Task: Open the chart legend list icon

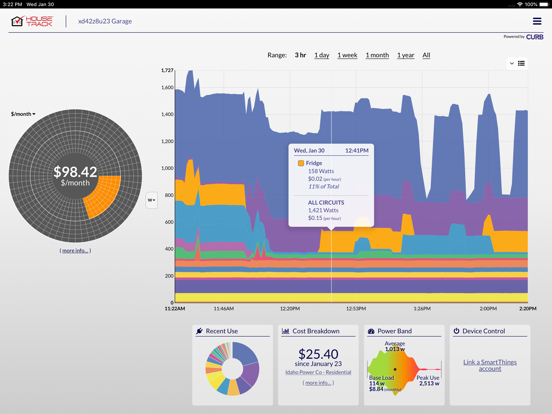Action: 521,63
